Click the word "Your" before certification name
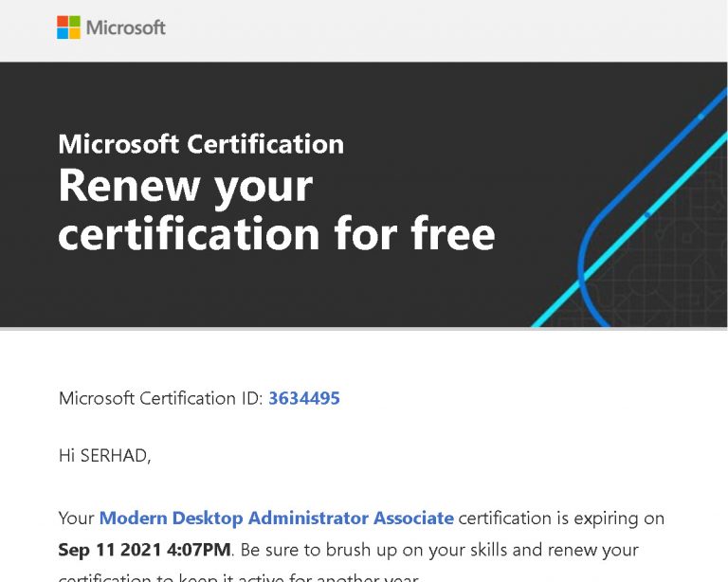The height and width of the screenshot is (582, 728). pos(77,518)
